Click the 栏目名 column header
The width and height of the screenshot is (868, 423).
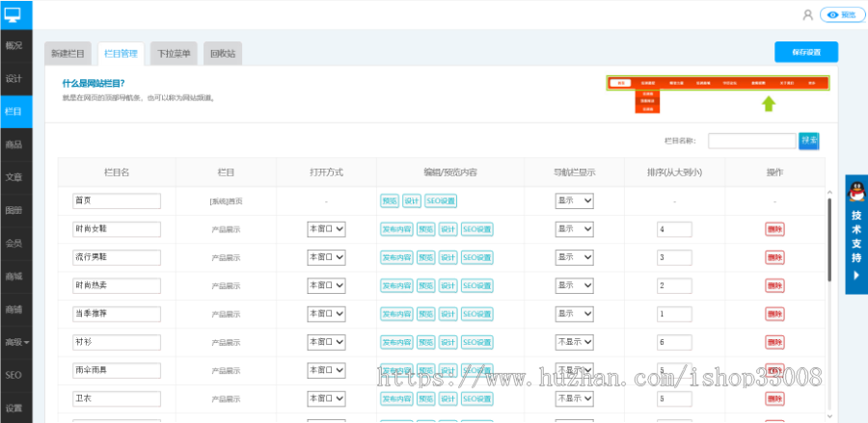click(117, 172)
